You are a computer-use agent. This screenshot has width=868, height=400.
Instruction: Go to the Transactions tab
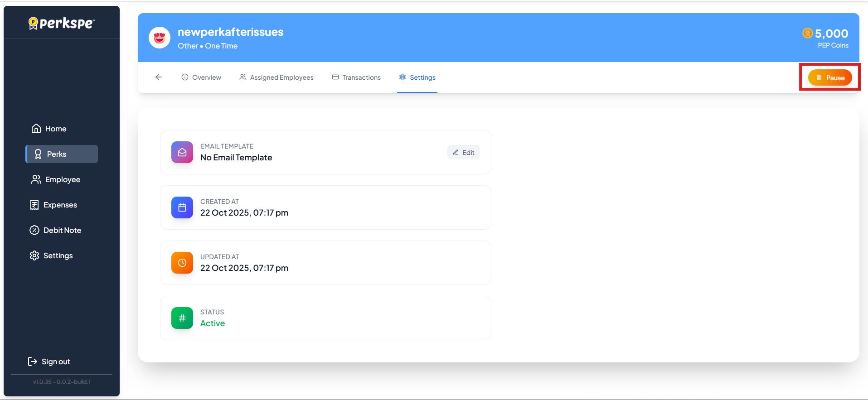[x=356, y=77]
